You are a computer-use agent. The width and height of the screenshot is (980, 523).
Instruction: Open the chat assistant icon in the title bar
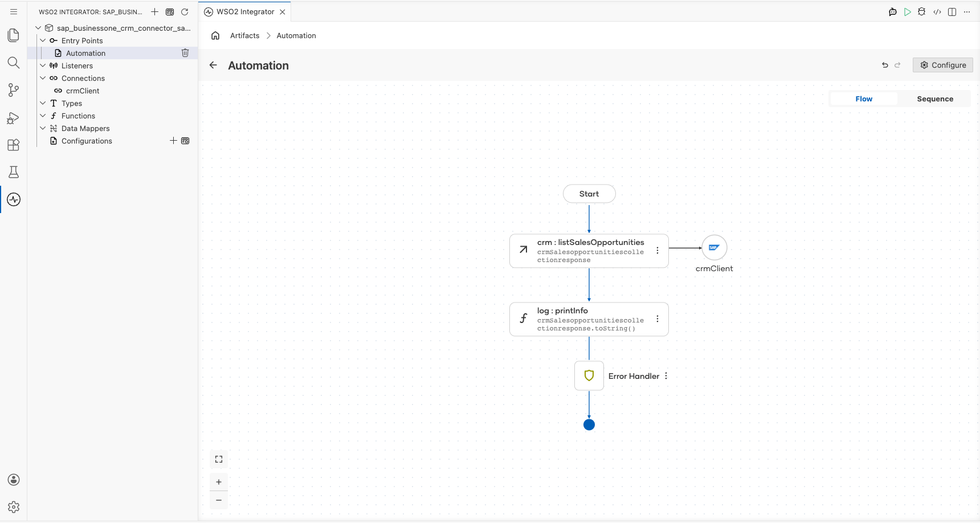click(893, 11)
